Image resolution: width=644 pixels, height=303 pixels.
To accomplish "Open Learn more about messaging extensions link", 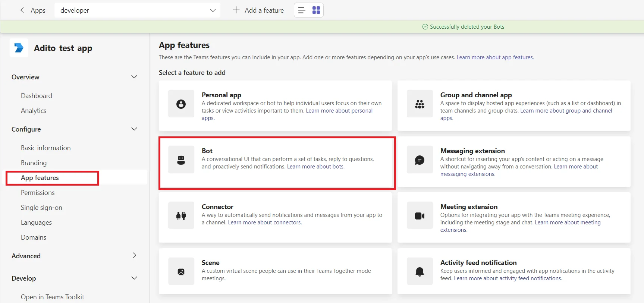I will pos(576,167).
